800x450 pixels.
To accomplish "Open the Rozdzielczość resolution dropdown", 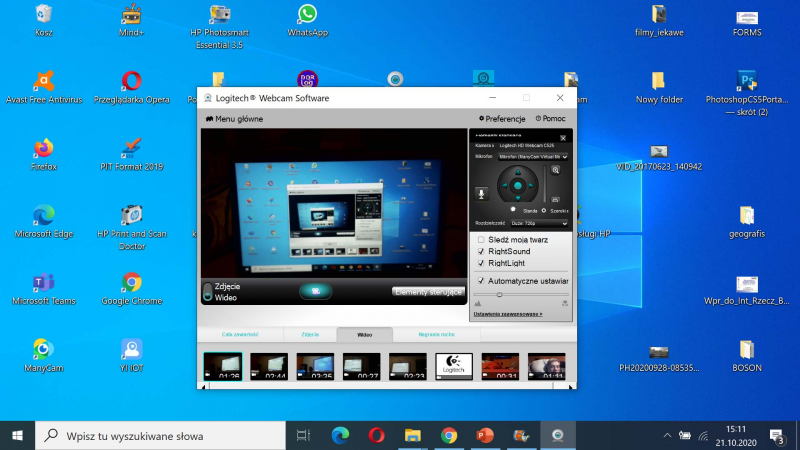I will coord(539,223).
